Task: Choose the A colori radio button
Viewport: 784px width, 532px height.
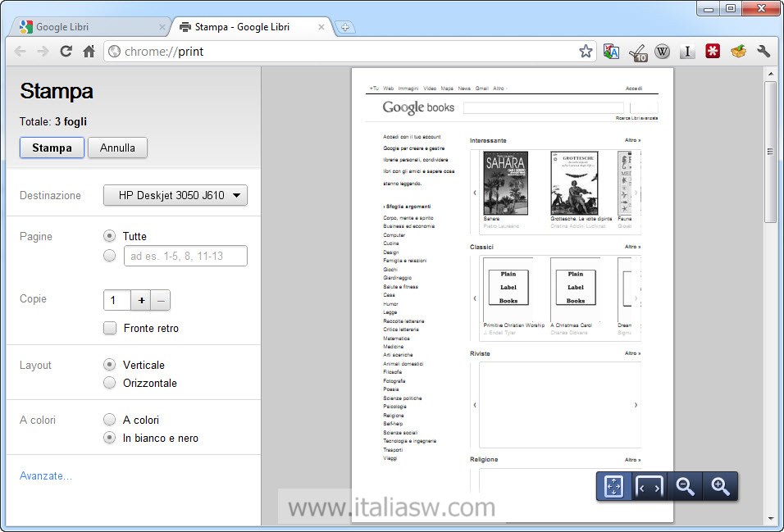Action: click(x=110, y=420)
